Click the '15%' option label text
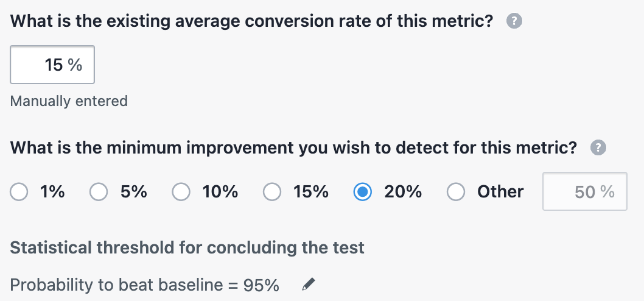644x301 pixels. point(310,192)
